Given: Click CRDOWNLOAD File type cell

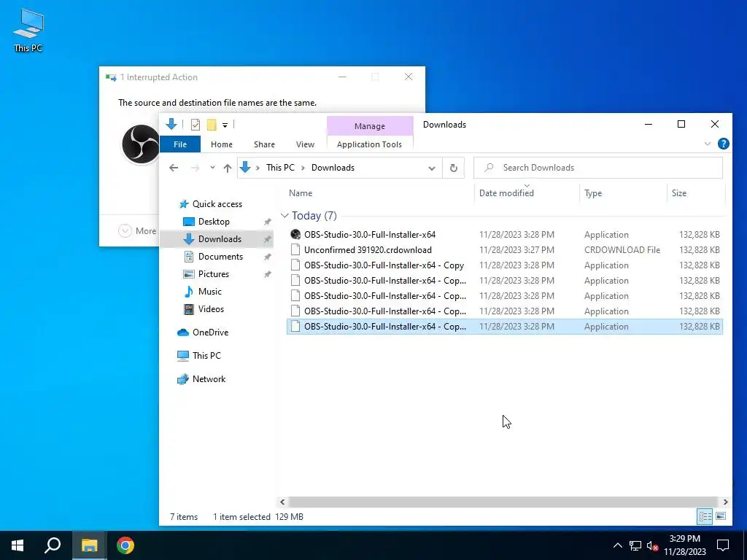Looking at the screenshot, I should pyautogui.click(x=622, y=250).
